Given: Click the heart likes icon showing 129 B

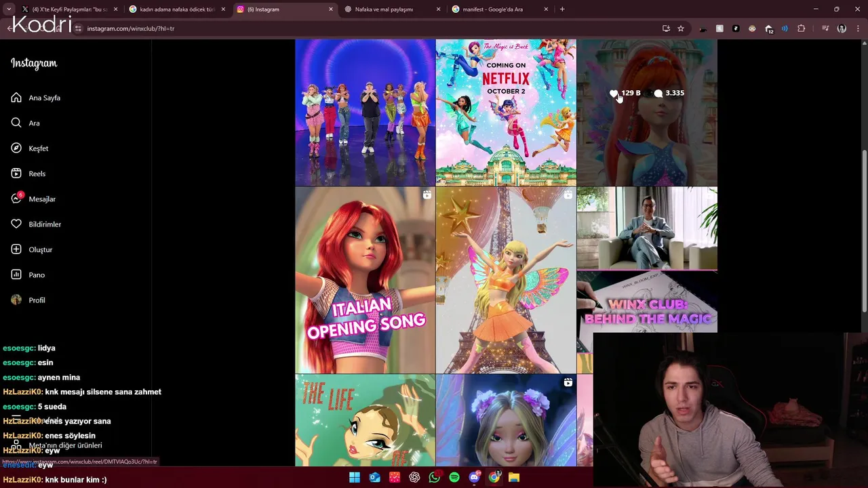Looking at the screenshot, I should (614, 94).
